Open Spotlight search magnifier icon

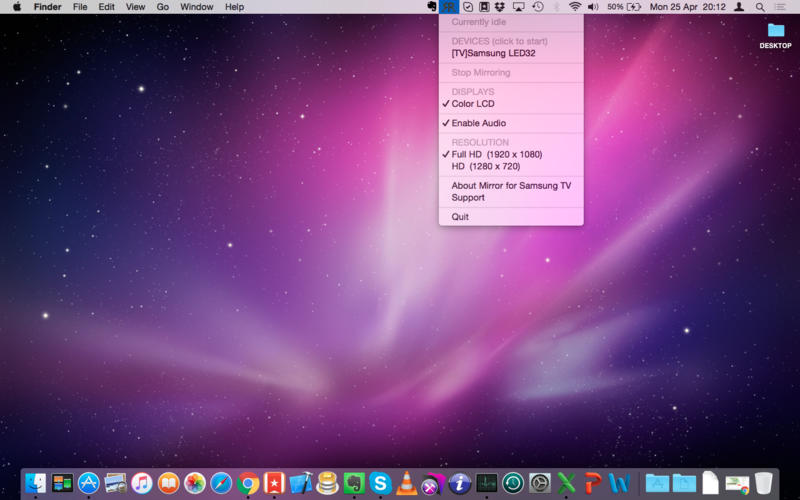(760, 7)
